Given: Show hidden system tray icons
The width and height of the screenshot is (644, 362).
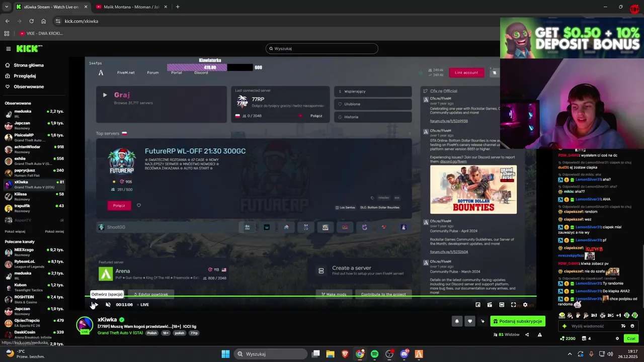Looking at the screenshot, I should tap(570, 354).
